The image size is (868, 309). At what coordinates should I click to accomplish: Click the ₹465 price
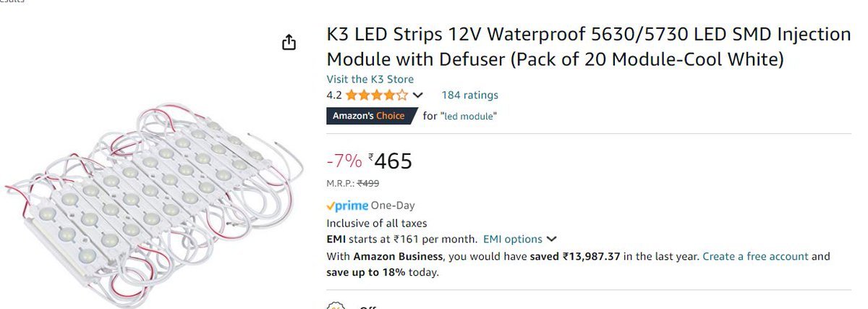coord(390,161)
